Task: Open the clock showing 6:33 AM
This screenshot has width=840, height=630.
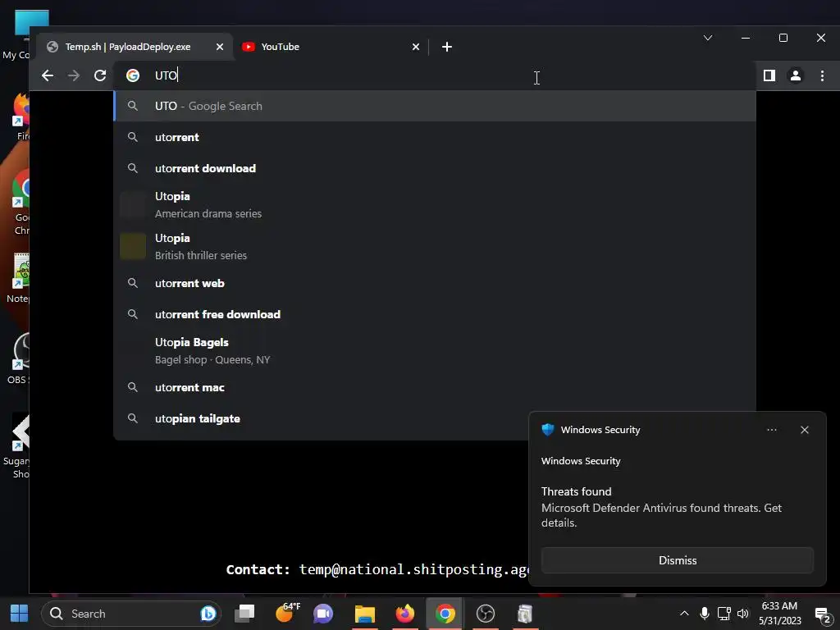Action: (x=779, y=614)
